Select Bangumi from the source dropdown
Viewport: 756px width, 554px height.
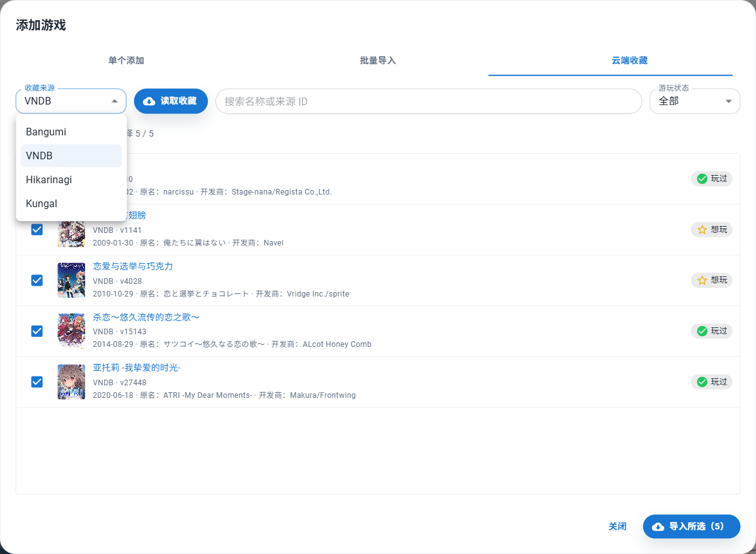(x=71, y=132)
